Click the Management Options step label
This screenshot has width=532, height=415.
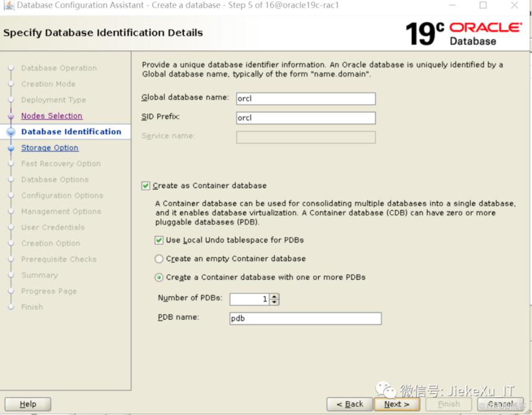(x=61, y=211)
